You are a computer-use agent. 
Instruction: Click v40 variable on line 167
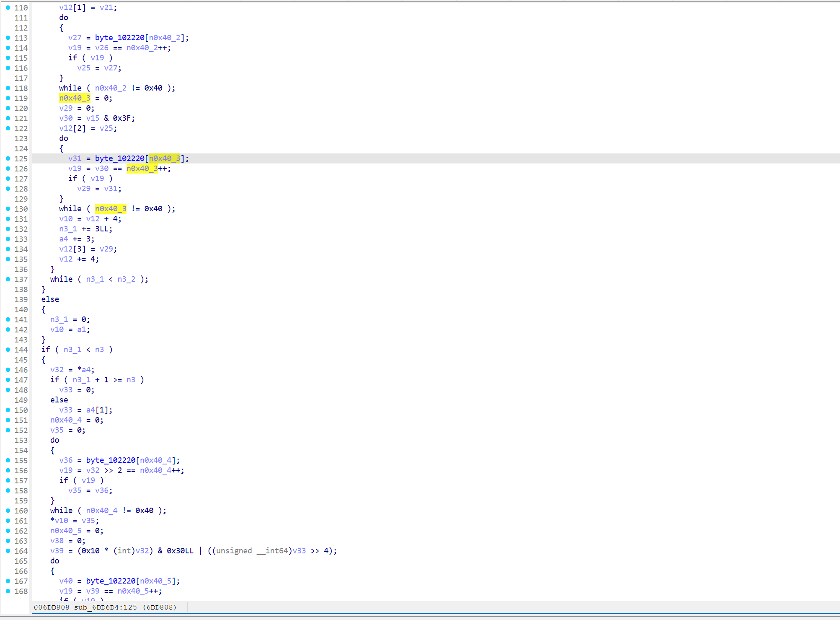click(x=66, y=581)
